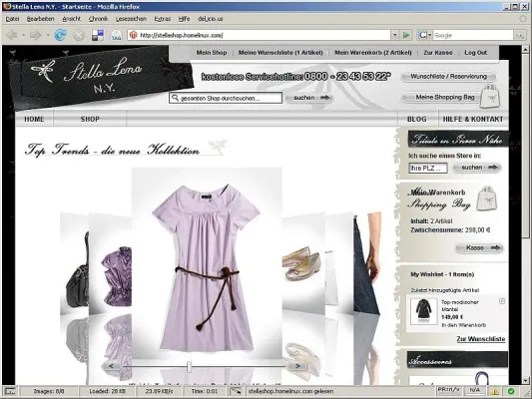Click the TAG toolbar icon
The height and width of the screenshot is (399, 532).
(117, 36)
